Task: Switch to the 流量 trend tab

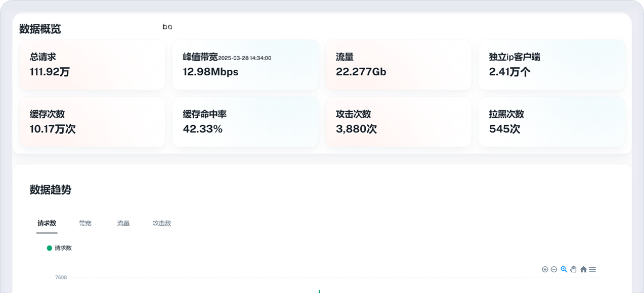Action: [123, 223]
